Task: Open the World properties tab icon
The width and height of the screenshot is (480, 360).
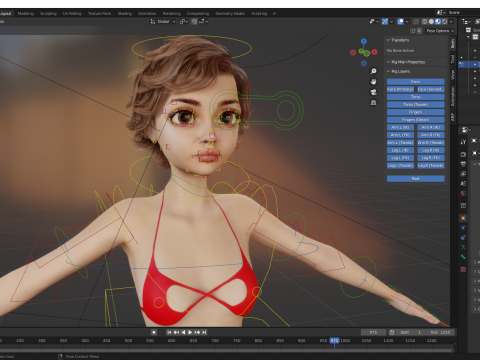Action: tap(463, 193)
